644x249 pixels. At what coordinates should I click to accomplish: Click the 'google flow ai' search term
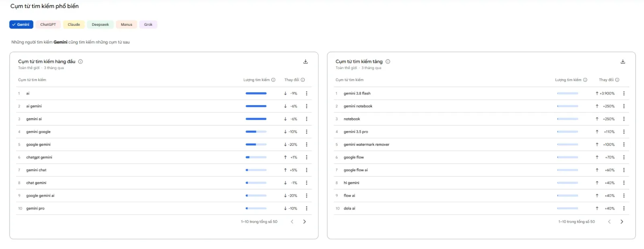(x=356, y=170)
